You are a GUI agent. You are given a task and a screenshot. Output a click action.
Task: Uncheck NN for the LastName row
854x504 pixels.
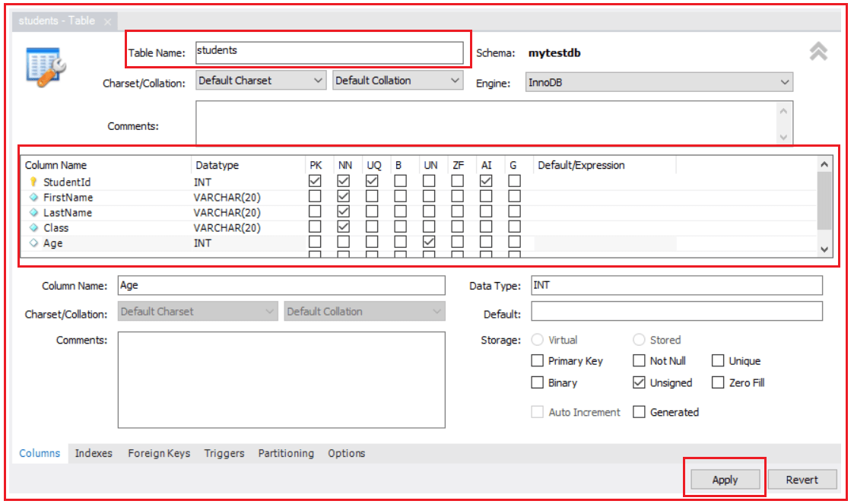click(343, 212)
